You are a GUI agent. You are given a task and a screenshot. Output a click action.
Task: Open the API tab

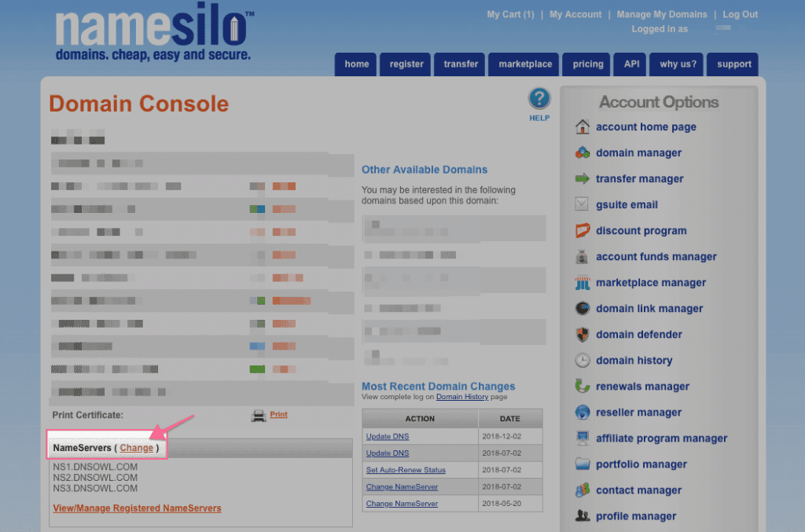[630, 64]
